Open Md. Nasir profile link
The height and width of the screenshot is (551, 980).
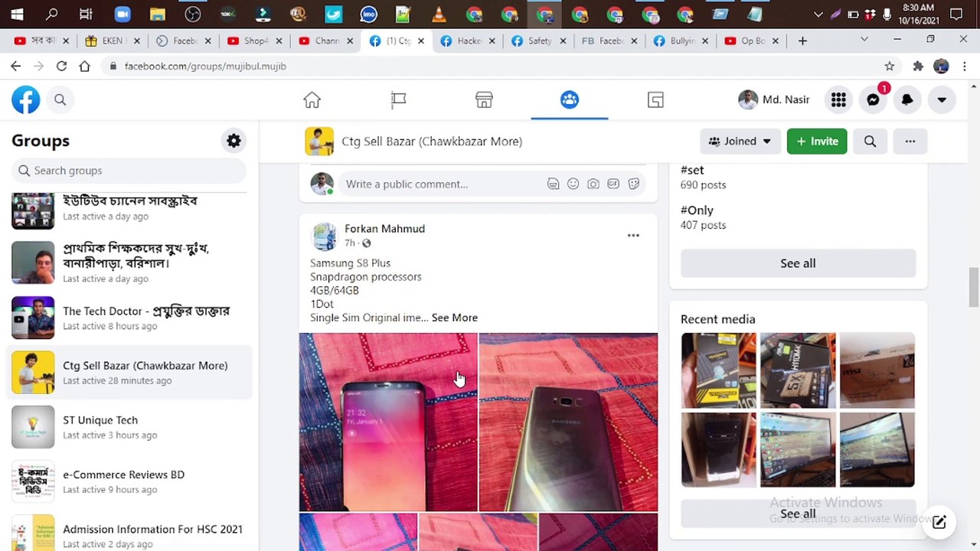774,99
